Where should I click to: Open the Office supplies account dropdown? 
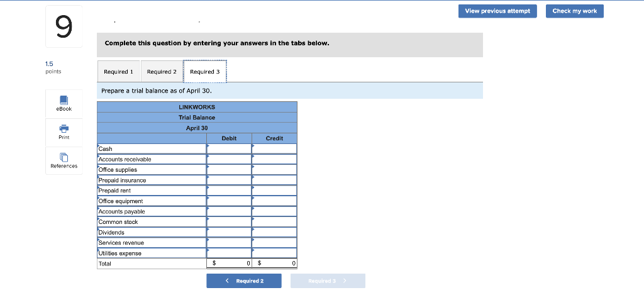[x=152, y=170]
